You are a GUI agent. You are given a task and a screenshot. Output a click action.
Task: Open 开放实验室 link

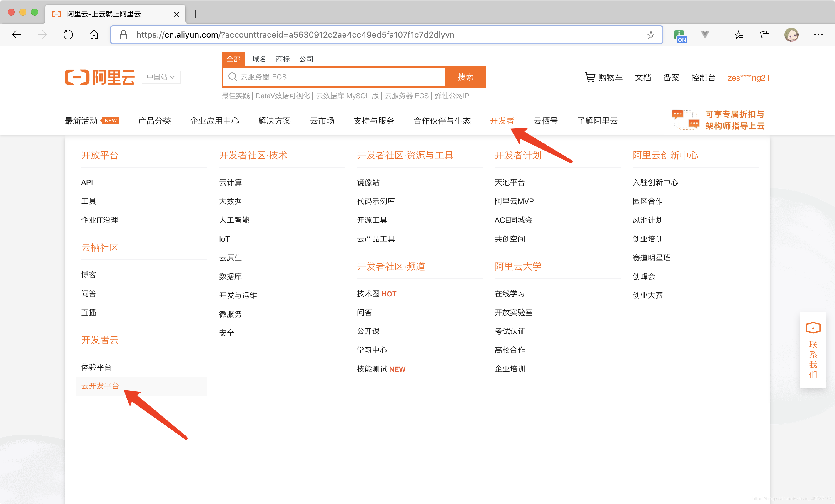(513, 312)
